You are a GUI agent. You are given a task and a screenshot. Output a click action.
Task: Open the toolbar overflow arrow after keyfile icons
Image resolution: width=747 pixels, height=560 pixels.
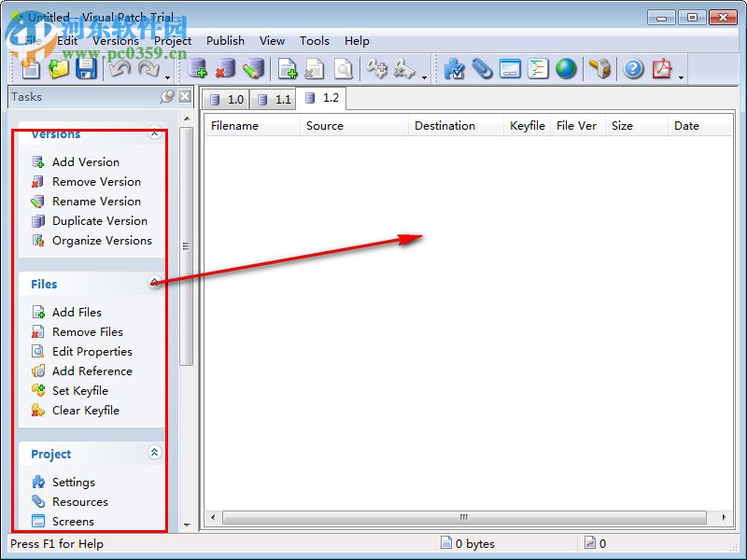pyautogui.click(x=424, y=77)
